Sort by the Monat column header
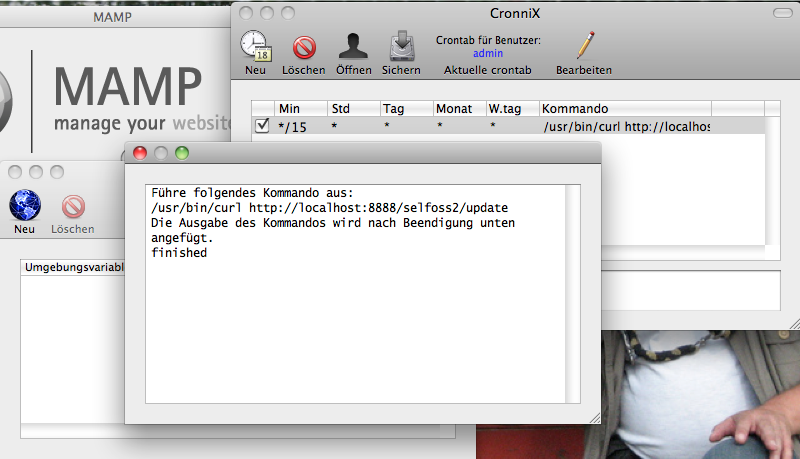Image resolution: width=800 pixels, height=459 pixels. point(460,109)
